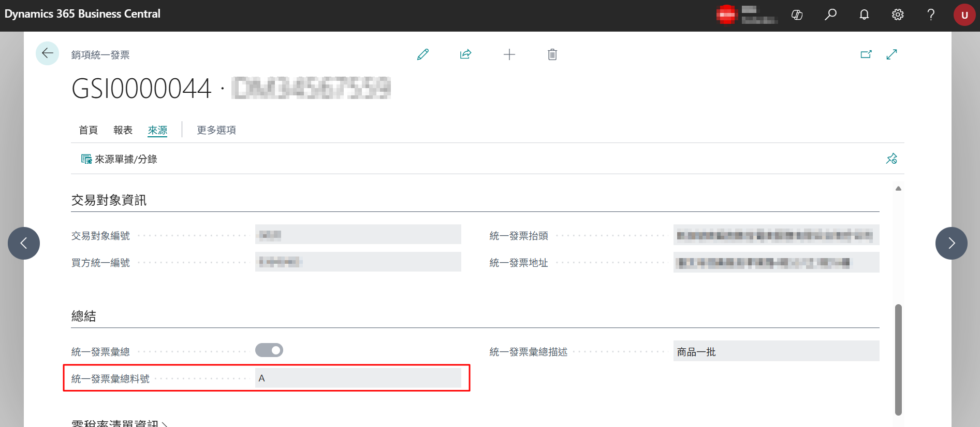
Task: Go to next record arrow
Action: (952, 243)
